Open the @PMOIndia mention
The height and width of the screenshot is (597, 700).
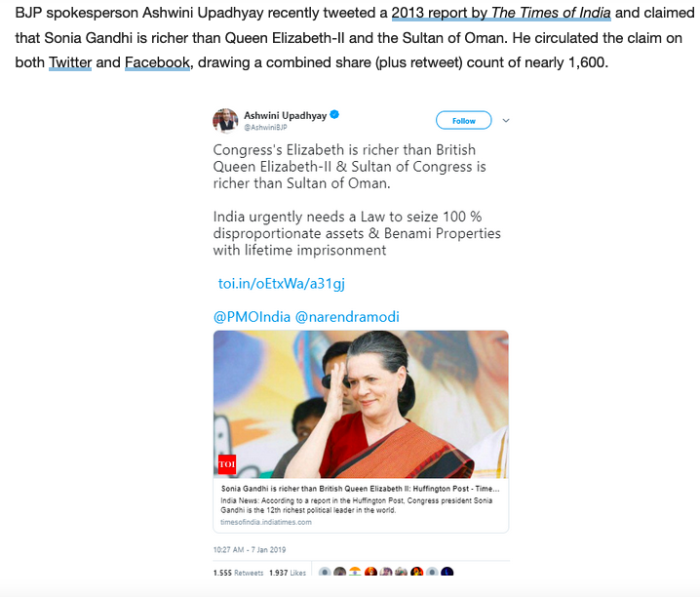(252, 317)
